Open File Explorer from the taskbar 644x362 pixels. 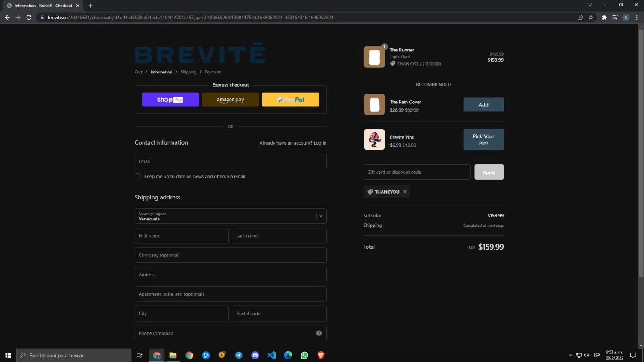pos(173,355)
